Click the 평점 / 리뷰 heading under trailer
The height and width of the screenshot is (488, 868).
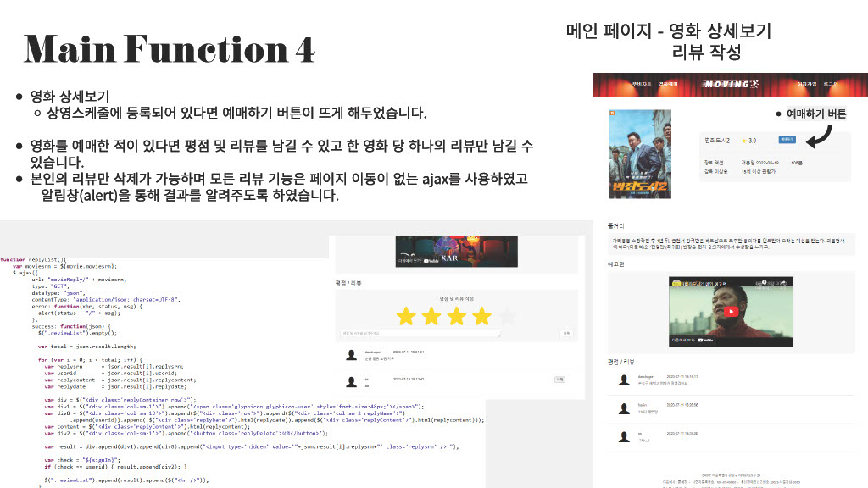[620, 362]
